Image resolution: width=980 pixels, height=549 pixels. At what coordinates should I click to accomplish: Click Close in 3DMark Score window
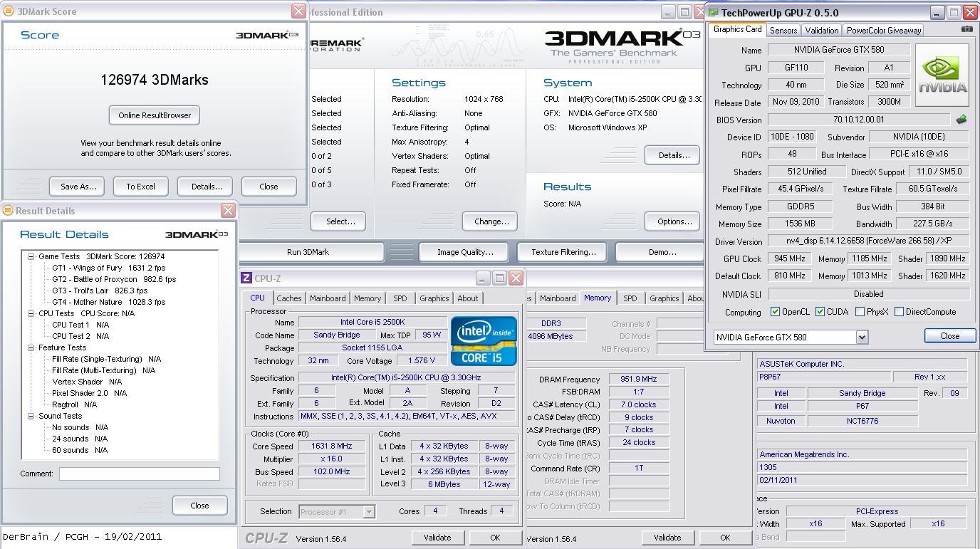click(269, 187)
